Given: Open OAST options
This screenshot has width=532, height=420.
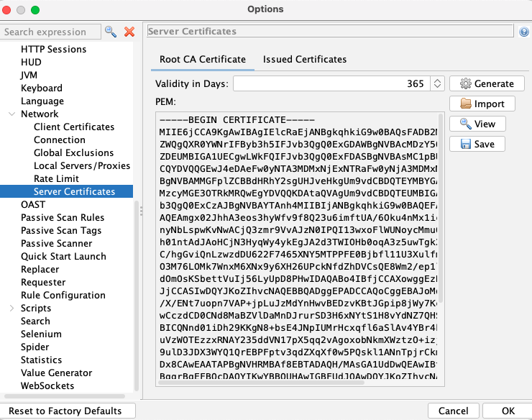Looking at the screenshot, I should coord(33,204).
